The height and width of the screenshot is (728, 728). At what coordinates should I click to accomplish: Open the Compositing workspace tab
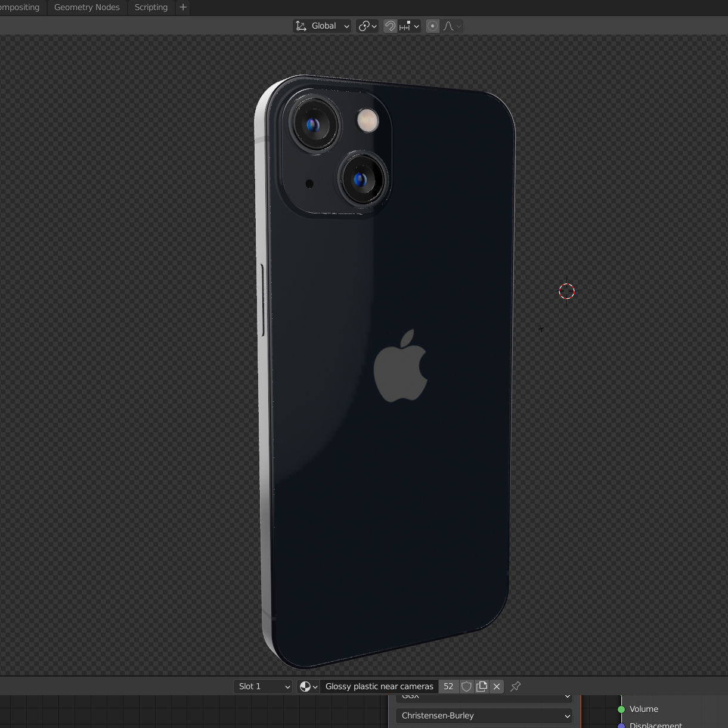(x=20, y=7)
